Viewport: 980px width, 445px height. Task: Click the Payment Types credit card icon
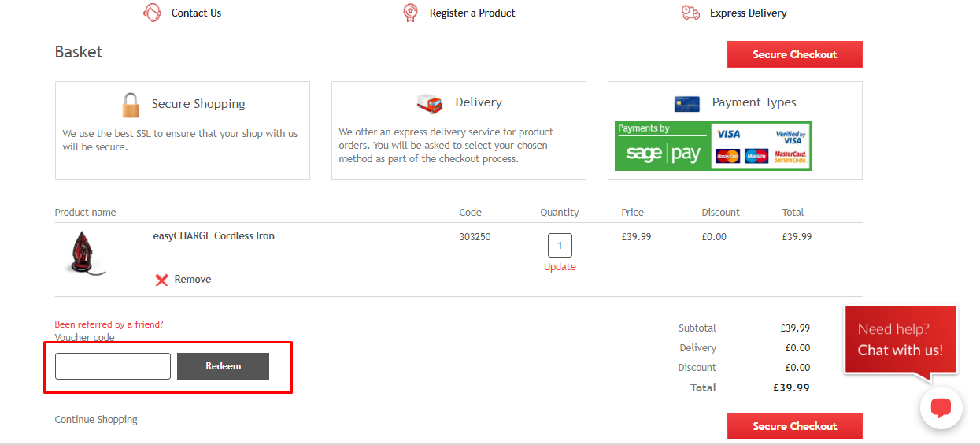click(687, 103)
